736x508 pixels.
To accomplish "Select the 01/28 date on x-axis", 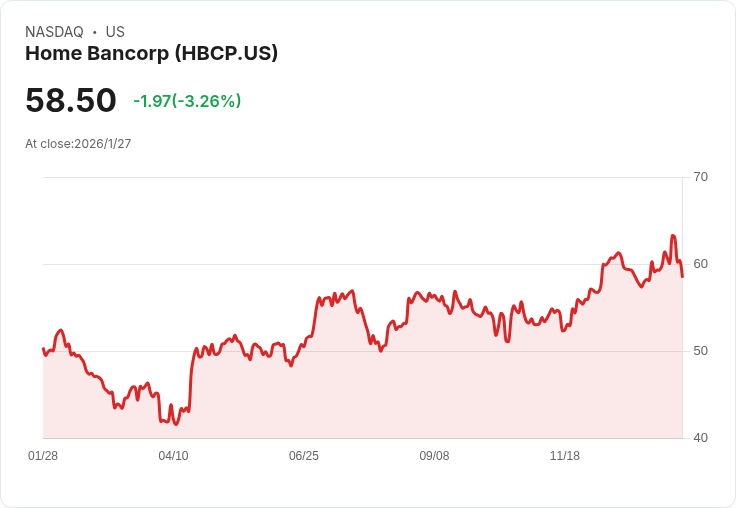I will [x=43, y=456].
